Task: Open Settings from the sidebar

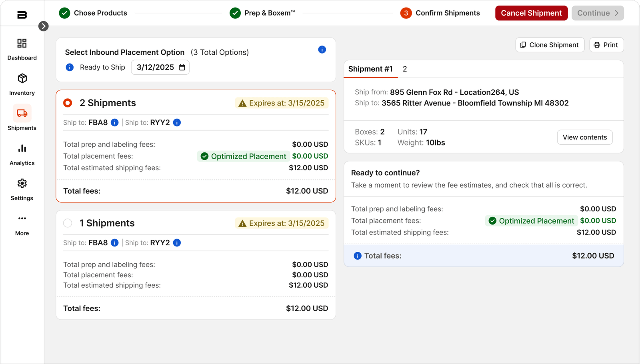Action: pyautogui.click(x=22, y=189)
